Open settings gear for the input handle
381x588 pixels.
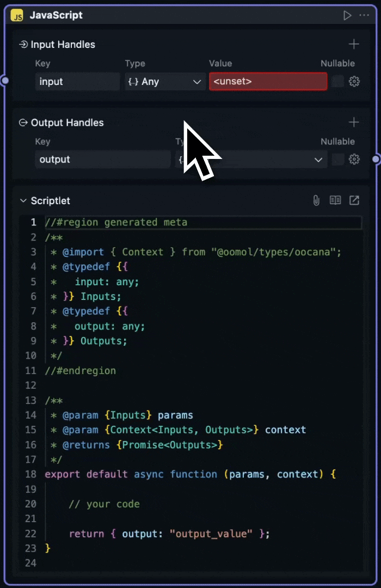[354, 82]
